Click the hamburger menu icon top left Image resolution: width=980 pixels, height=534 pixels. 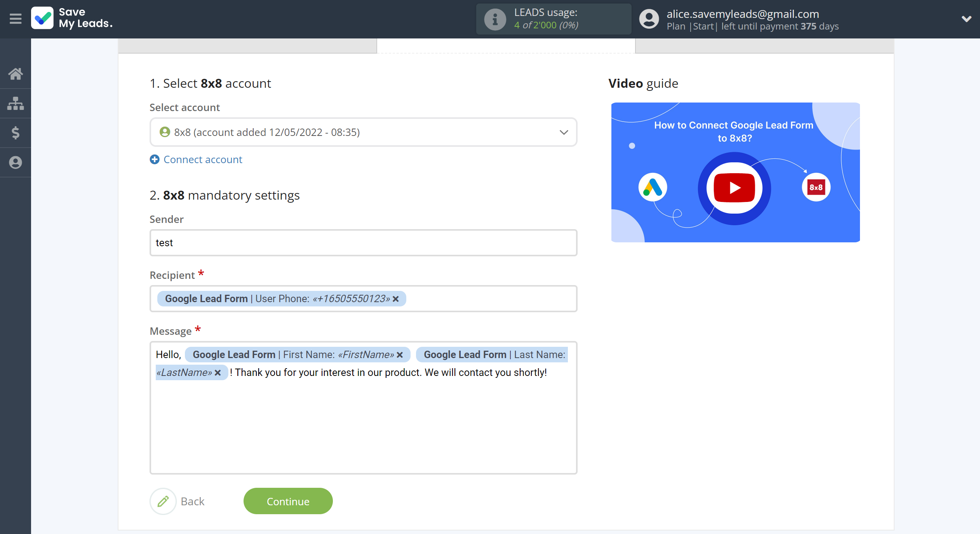pos(16,18)
